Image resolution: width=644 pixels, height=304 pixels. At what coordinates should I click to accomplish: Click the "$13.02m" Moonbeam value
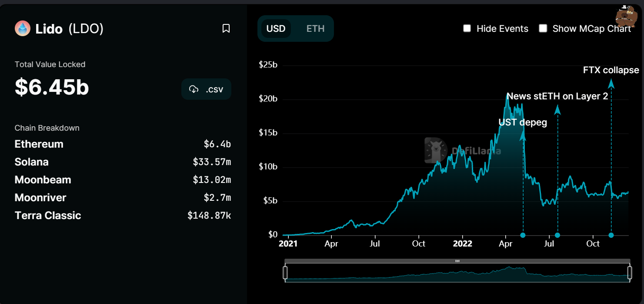coord(212,180)
